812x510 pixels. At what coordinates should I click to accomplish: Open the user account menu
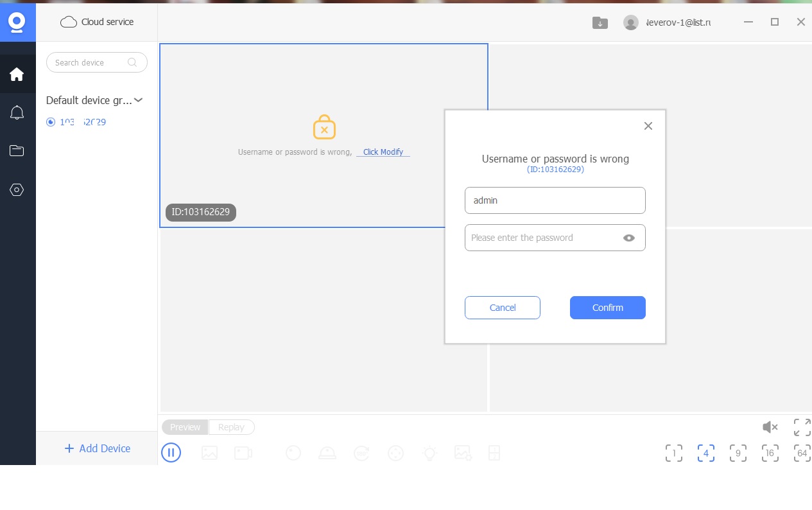668,22
